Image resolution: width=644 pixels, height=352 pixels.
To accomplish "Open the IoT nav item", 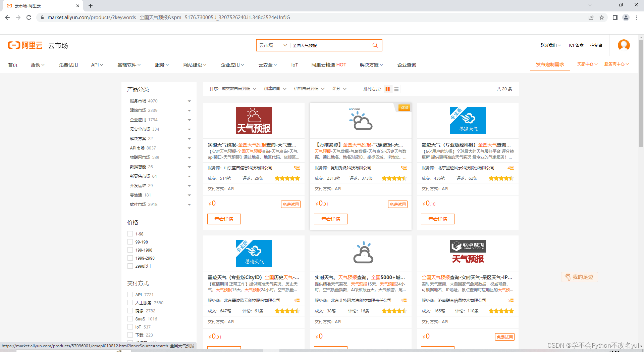I will 294,65.
